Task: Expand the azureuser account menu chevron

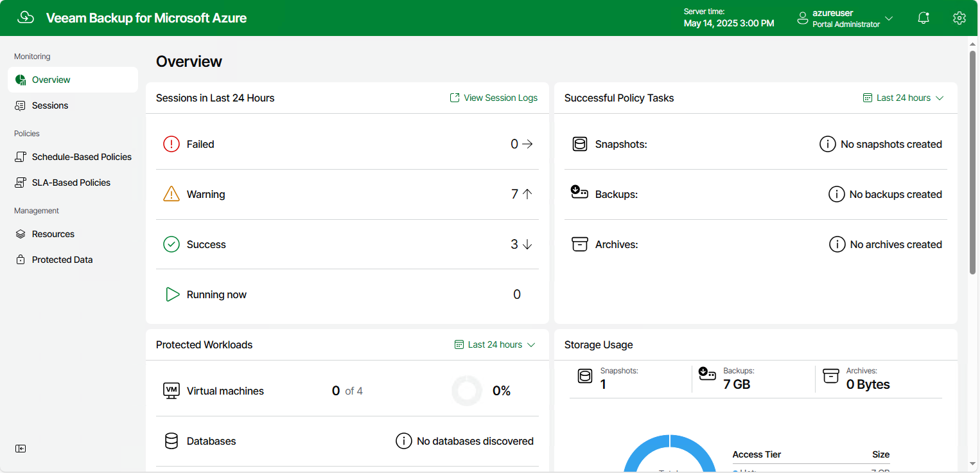Action: coord(889,18)
